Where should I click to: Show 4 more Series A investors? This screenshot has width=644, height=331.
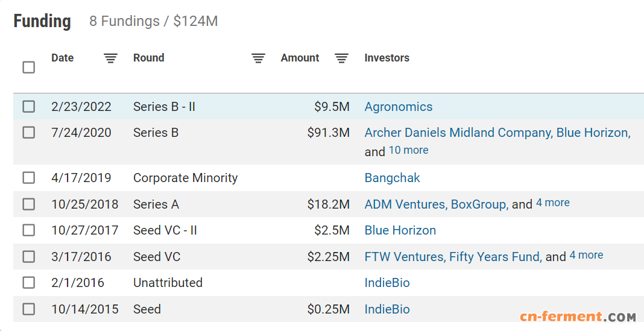point(552,203)
